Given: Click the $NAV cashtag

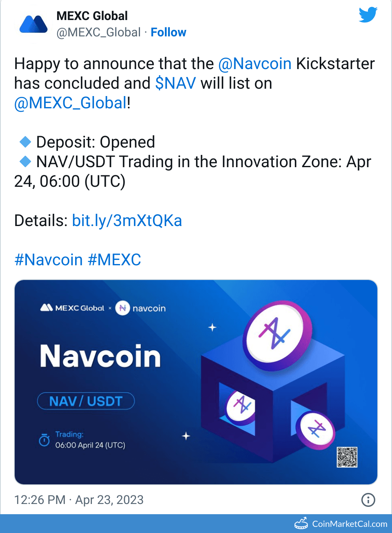Looking at the screenshot, I should (x=176, y=83).
